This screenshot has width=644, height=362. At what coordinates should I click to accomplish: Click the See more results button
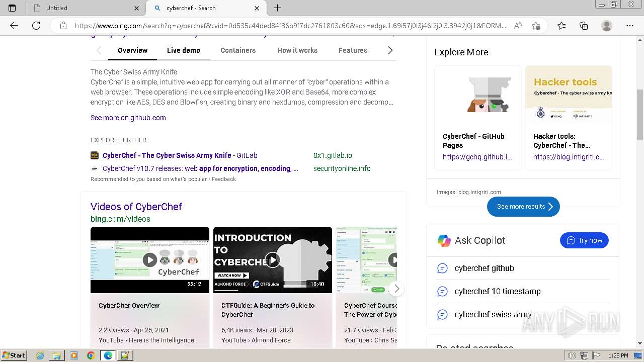pyautogui.click(x=523, y=207)
